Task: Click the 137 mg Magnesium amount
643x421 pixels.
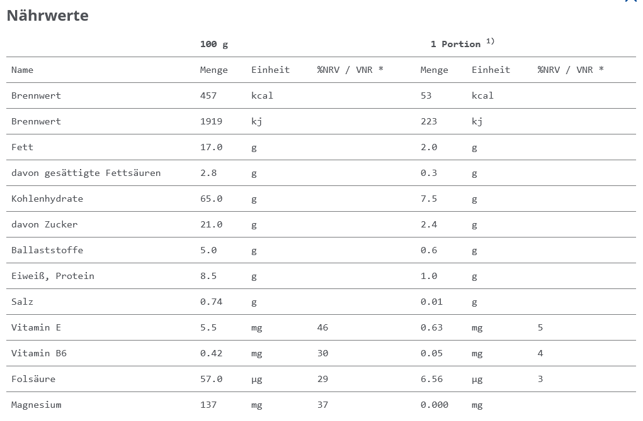Action: (209, 405)
